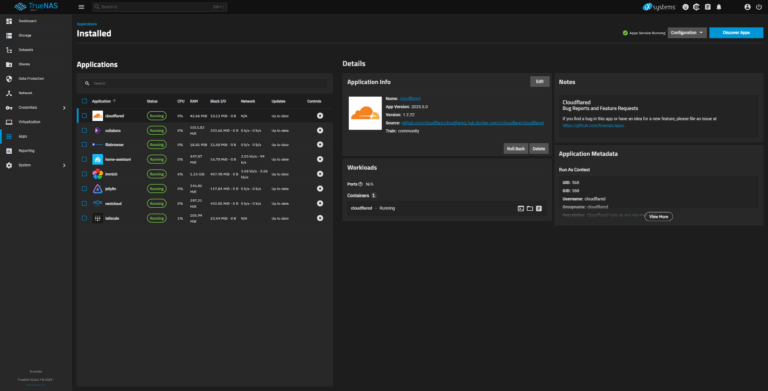Expand the Credentials sidebar submenu arrow
Screen dimensions: 768x391
[x=64, y=108]
